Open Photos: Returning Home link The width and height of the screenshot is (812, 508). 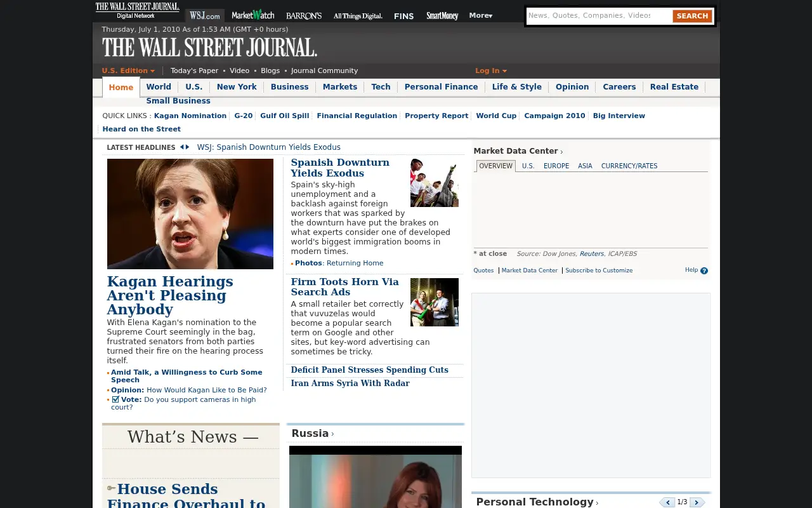[x=339, y=263]
